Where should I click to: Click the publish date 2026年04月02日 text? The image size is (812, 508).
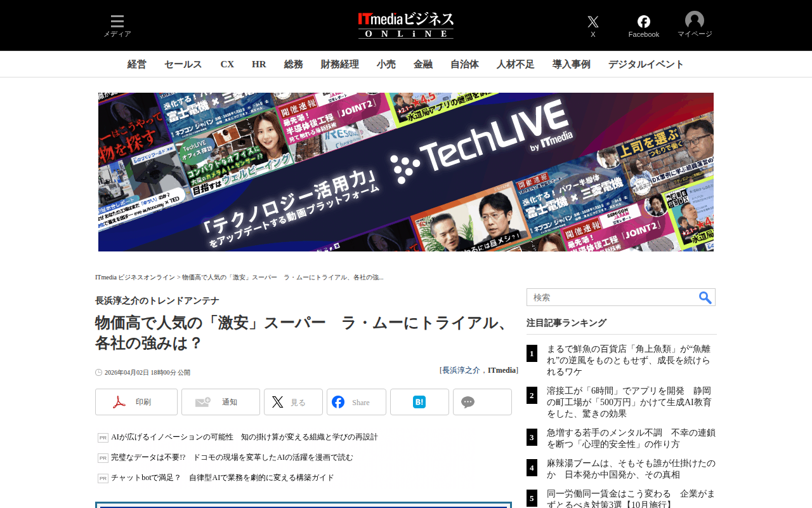pos(147,373)
